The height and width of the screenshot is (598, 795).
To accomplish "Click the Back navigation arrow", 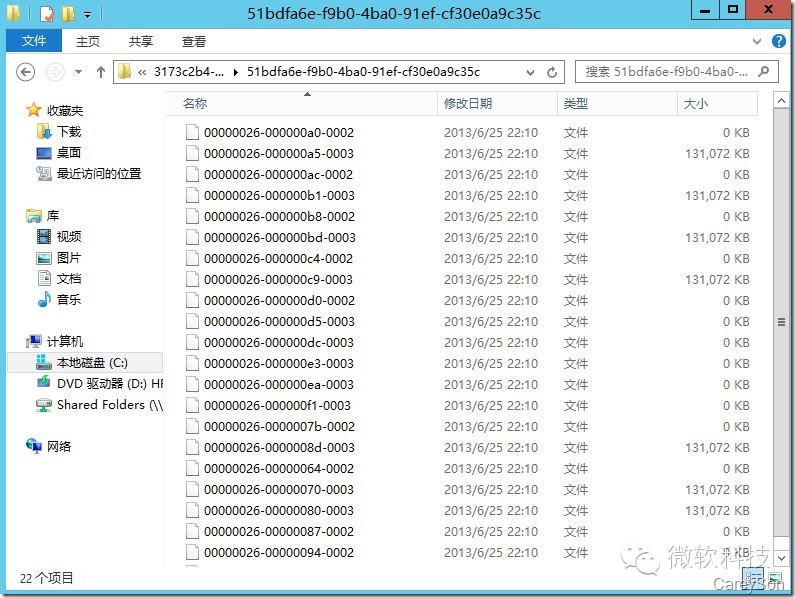I will click(x=25, y=72).
